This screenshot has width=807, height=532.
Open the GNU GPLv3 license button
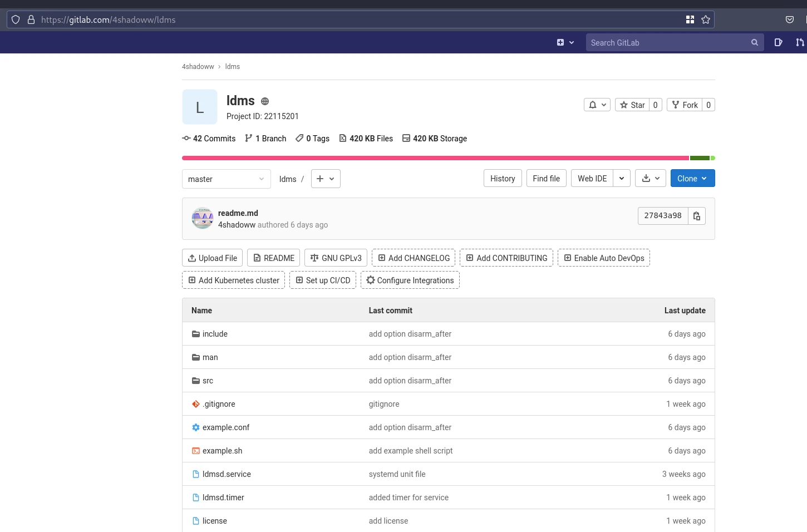coord(336,258)
